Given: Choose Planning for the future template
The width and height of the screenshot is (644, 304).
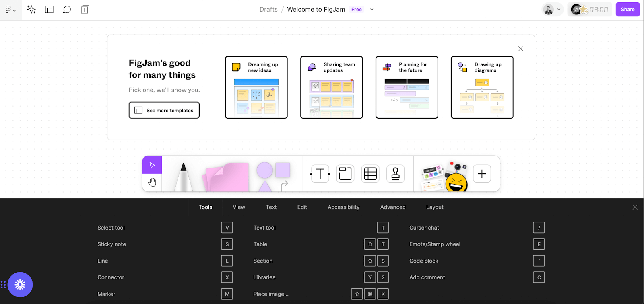Looking at the screenshot, I should click(x=407, y=87).
